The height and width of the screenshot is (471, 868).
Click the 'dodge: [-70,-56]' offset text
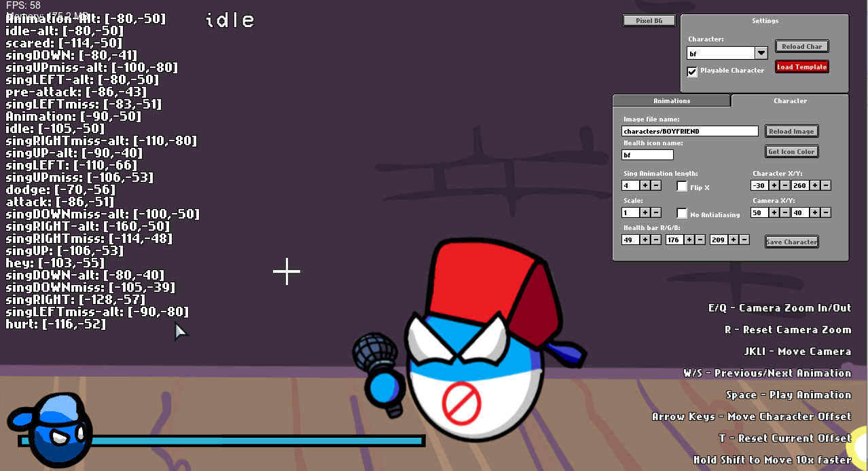tap(60, 190)
